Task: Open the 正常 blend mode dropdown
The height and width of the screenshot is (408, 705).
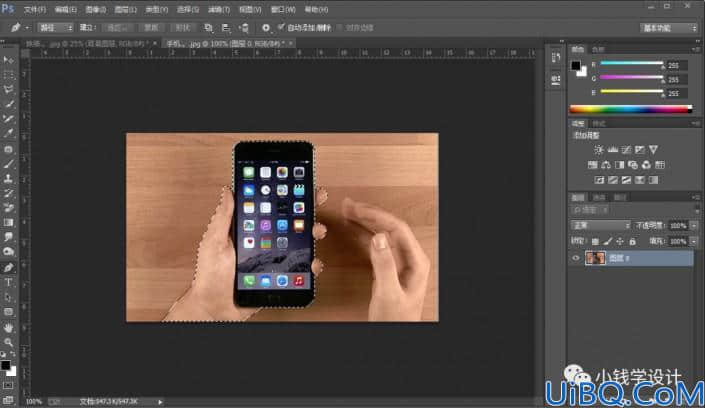Action: pyautogui.click(x=600, y=225)
